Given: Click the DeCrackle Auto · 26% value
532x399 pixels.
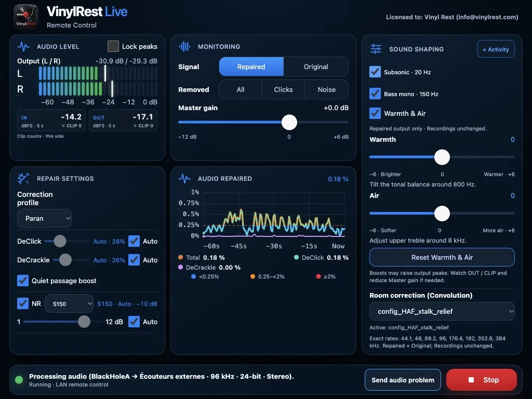Looking at the screenshot, I should pos(109,260).
